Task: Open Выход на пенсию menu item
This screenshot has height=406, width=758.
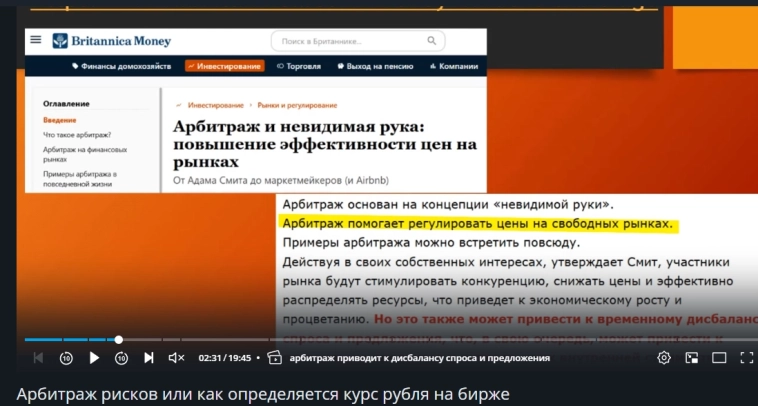Action: click(376, 66)
